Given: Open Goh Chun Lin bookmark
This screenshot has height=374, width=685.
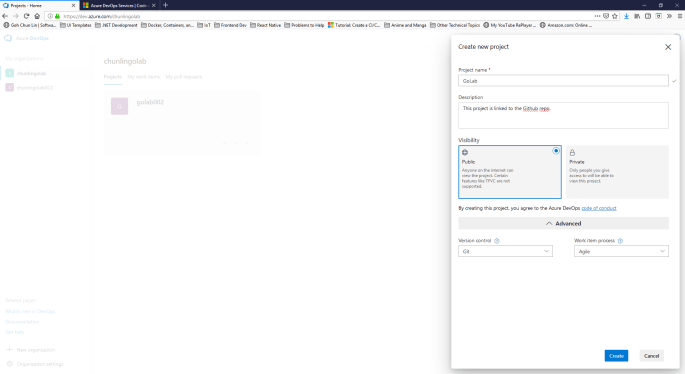Looking at the screenshot, I should pyautogui.click(x=30, y=25).
